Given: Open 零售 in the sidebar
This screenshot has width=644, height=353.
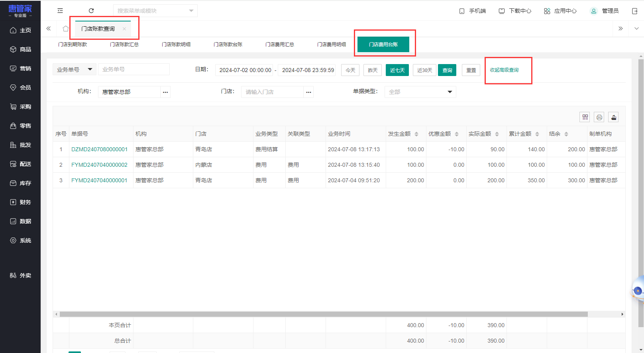Looking at the screenshot, I should point(20,126).
